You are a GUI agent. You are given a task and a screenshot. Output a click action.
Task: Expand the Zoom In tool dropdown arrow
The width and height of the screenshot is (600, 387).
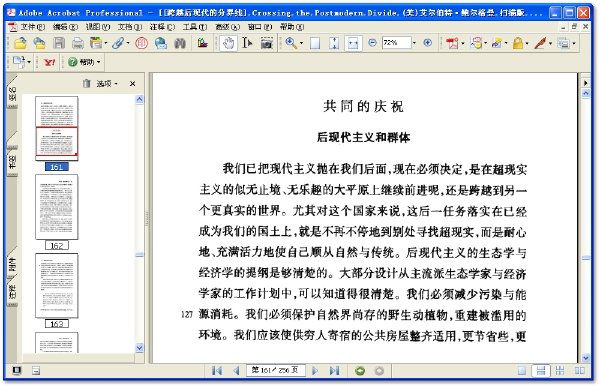pyautogui.click(x=301, y=43)
